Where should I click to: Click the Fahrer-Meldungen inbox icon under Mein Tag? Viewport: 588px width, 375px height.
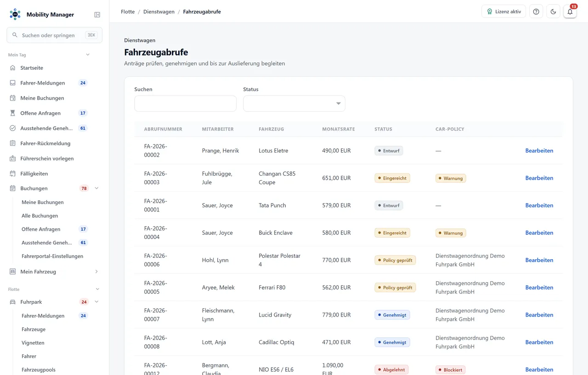(x=12, y=83)
